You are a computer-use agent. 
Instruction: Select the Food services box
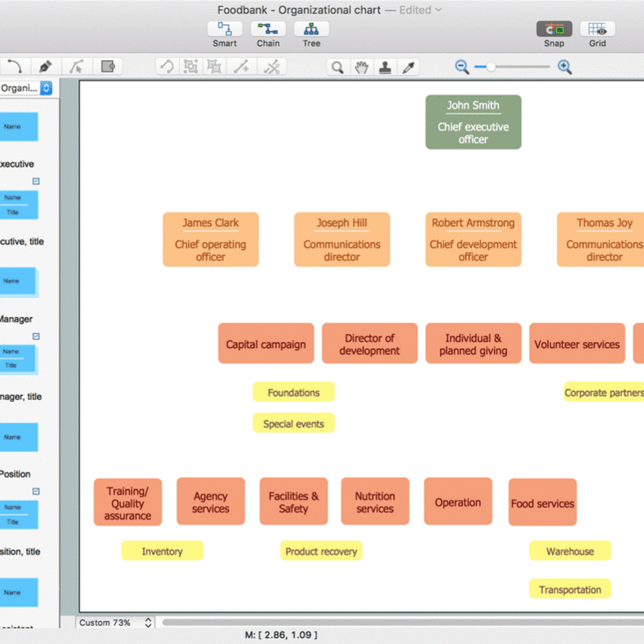coord(543,502)
